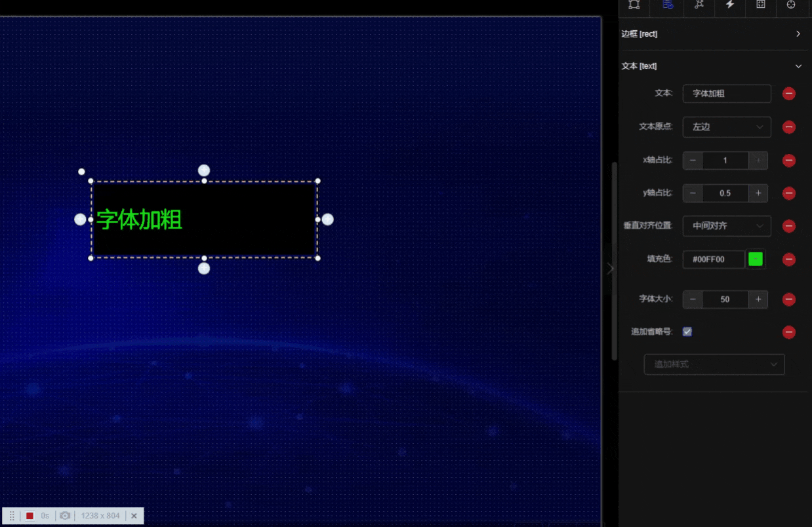Click the #00FF00 hex color field

click(x=714, y=260)
